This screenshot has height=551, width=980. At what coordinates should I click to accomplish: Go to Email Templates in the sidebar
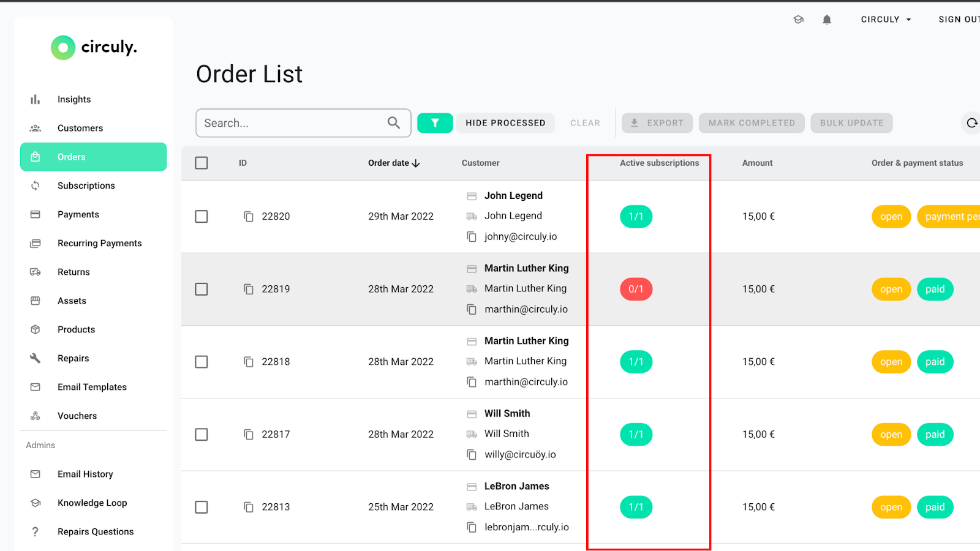[92, 387]
